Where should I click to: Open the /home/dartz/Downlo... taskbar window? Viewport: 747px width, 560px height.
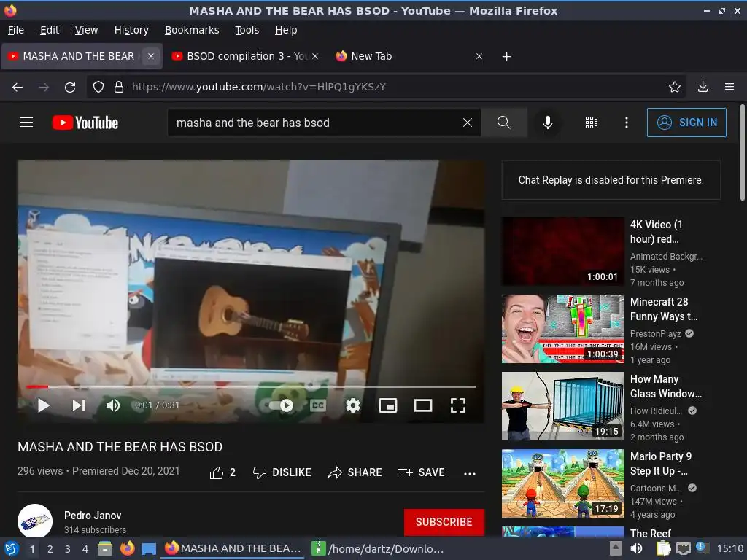(x=377, y=548)
